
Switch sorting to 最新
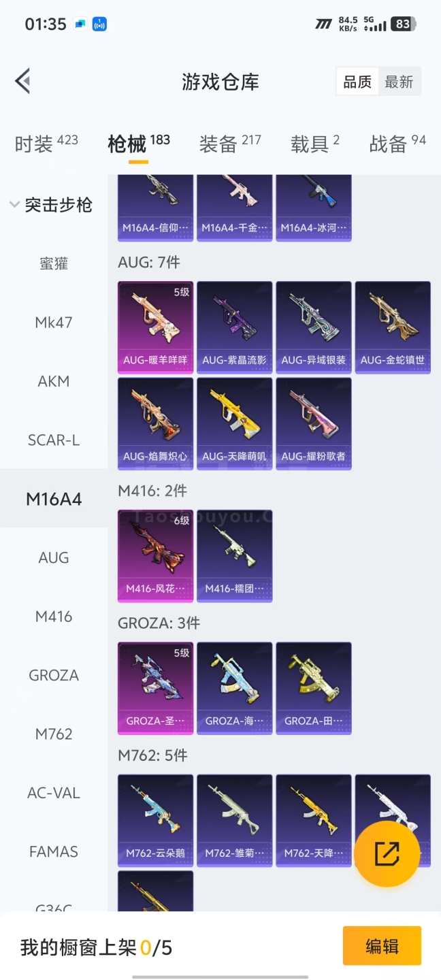click(x=399, y=82)
